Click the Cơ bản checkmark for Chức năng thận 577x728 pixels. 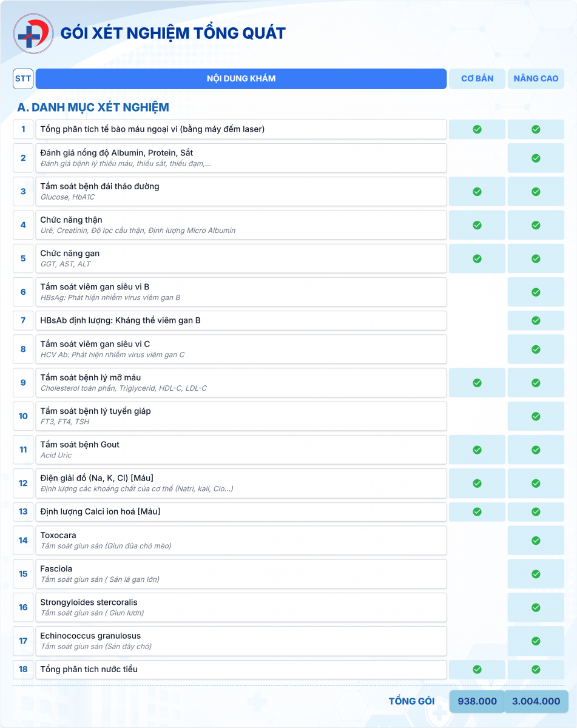[477, 225]
